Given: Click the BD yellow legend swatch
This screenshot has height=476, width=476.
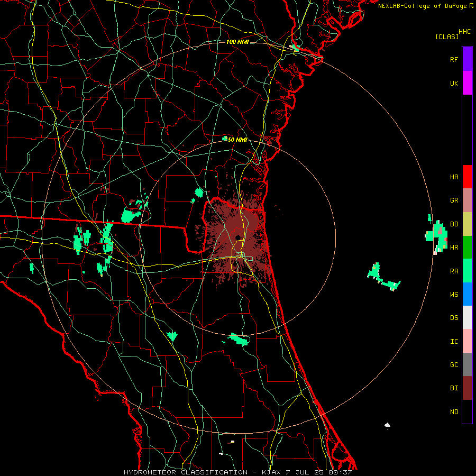Looking at the screenshot, I should [x=467, y=224].
